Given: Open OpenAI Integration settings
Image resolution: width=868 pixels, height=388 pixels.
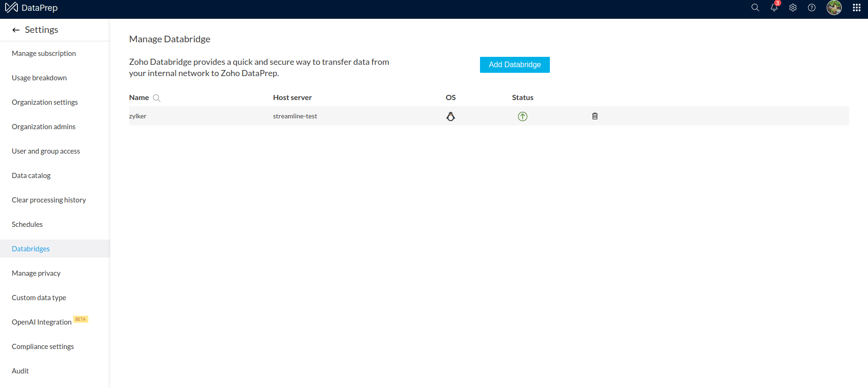Looking at the screenshot, I should pyautogui.click(x=42, y=322).
